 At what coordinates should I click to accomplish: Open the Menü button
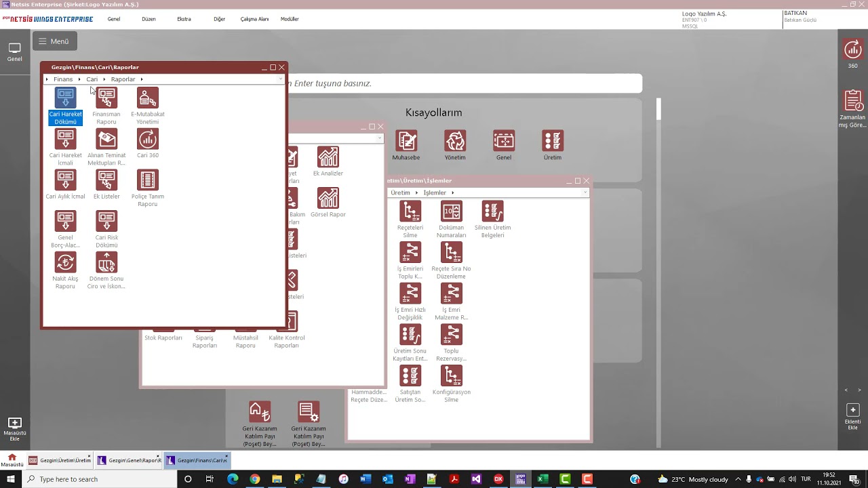tap(54, 41)
